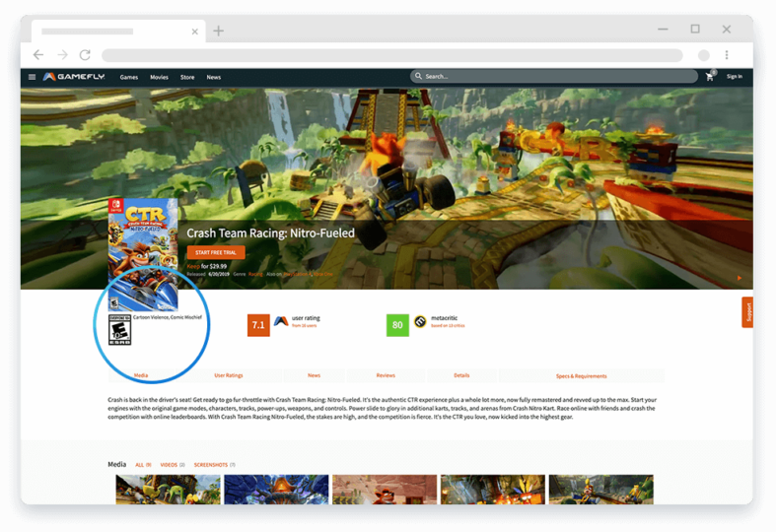Open the first media thumbnail
The height and width of the screenshot is (532, 776).
point(168,490)
